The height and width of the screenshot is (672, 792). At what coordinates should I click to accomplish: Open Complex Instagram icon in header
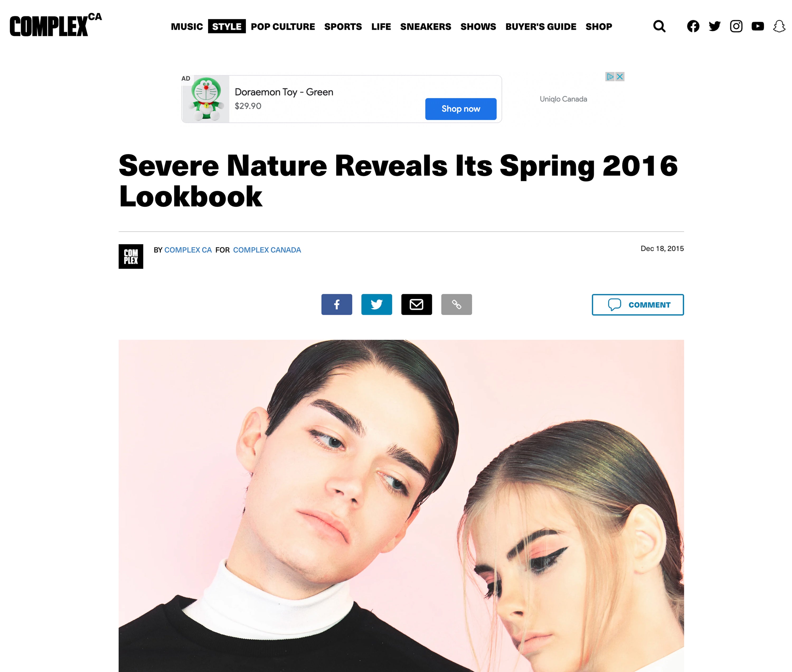click(x=736, y=26)
